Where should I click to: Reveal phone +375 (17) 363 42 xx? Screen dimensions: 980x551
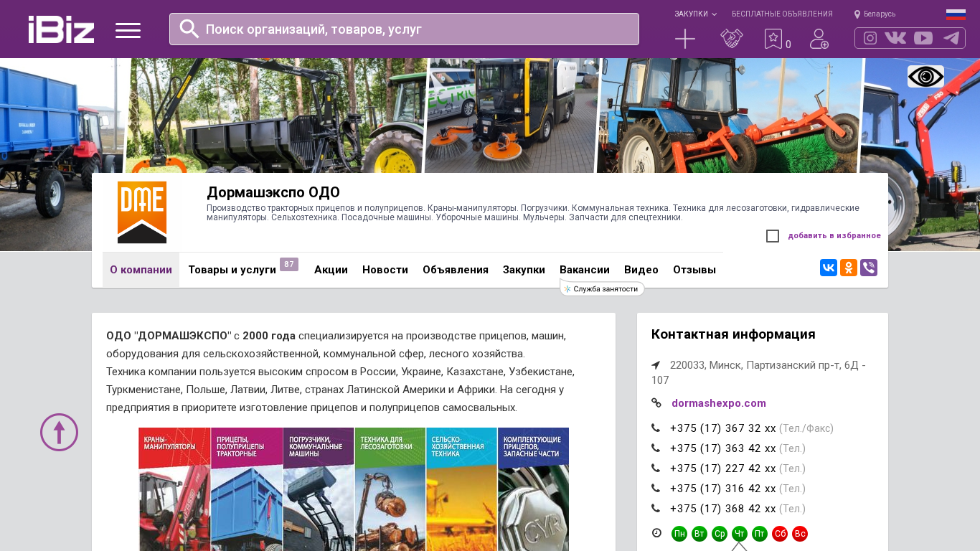(x=723, y=448)
